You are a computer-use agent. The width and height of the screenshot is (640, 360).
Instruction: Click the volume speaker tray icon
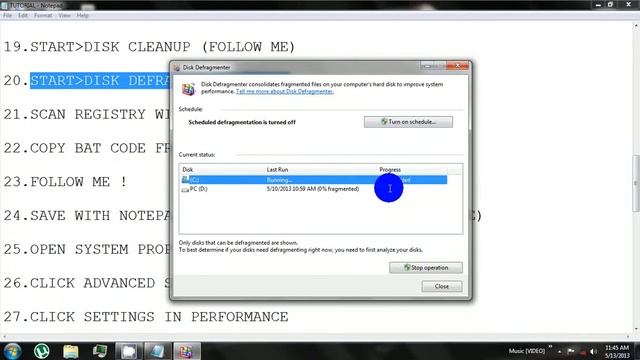593,351
